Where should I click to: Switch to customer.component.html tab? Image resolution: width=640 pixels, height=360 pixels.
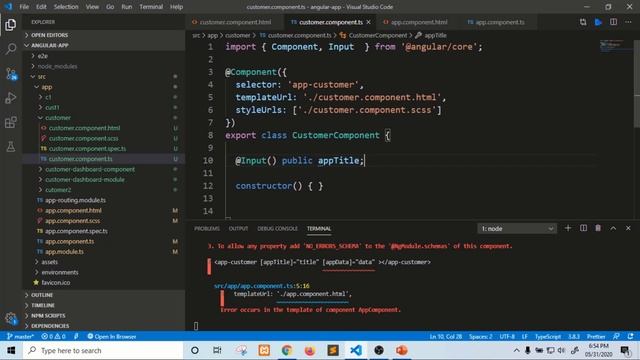pyautogui.click(x=236, y=22)
